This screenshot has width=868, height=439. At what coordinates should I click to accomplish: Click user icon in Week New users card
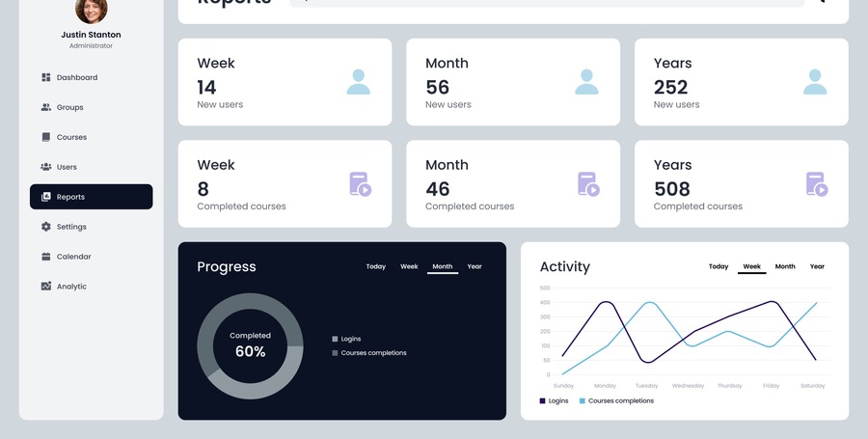(358, 82)
